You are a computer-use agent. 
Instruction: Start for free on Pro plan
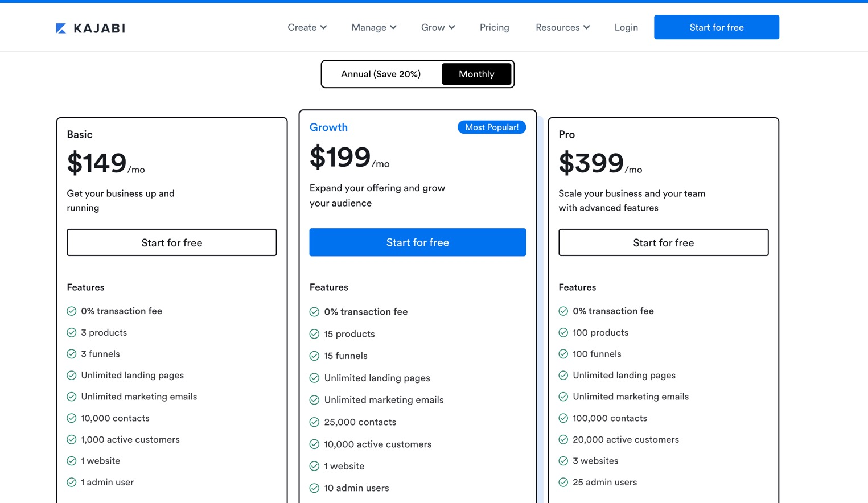(x=663, y=242)
